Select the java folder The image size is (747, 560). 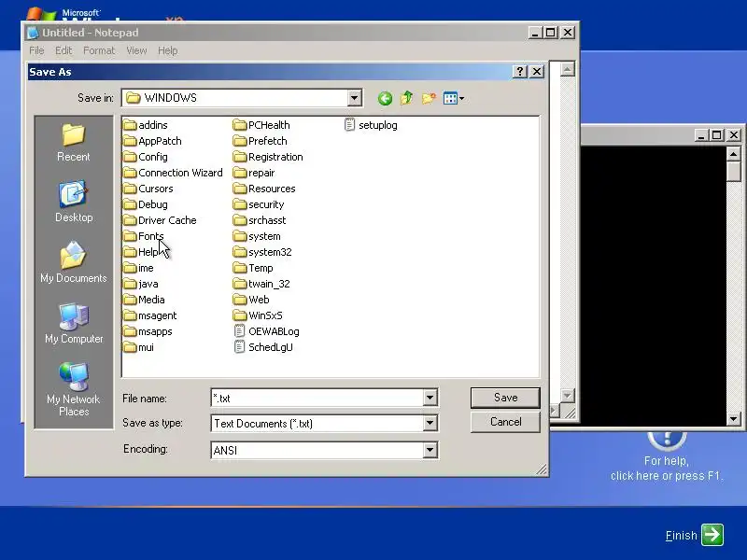pyautogui.click(x=141, y=284)
